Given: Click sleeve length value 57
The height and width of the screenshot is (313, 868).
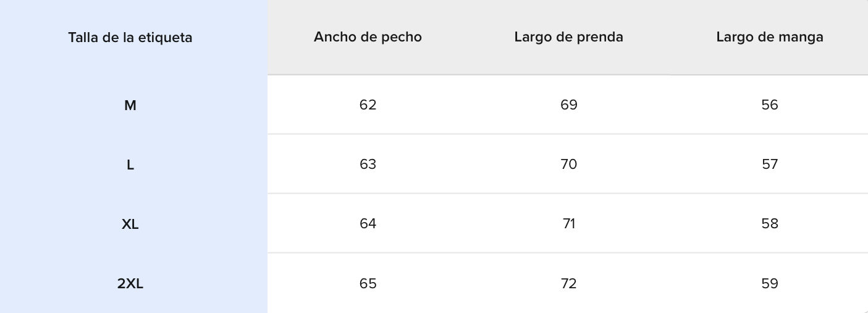Looking at the screenshot, I should click(x=770, y=165).
